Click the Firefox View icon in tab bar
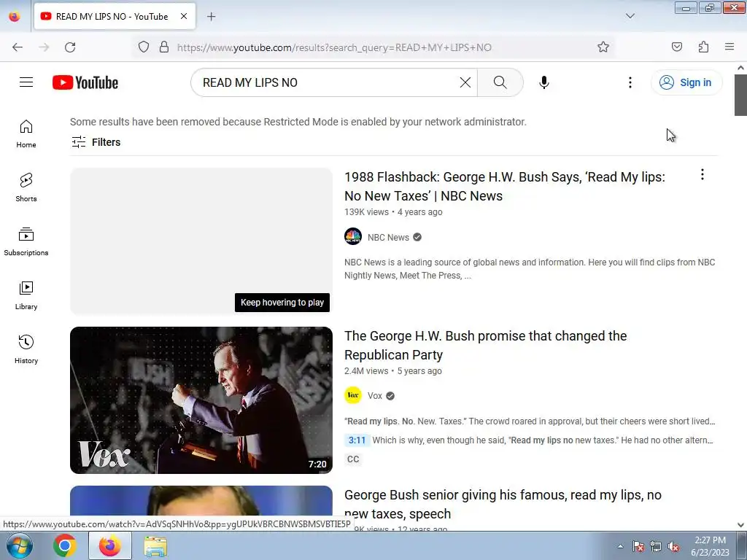 pos(15,16)
